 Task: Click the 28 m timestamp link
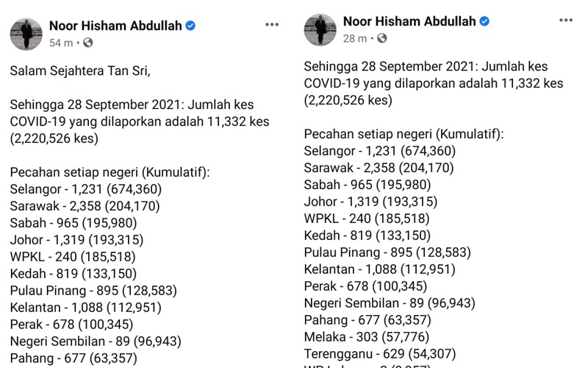pos(355,38)
